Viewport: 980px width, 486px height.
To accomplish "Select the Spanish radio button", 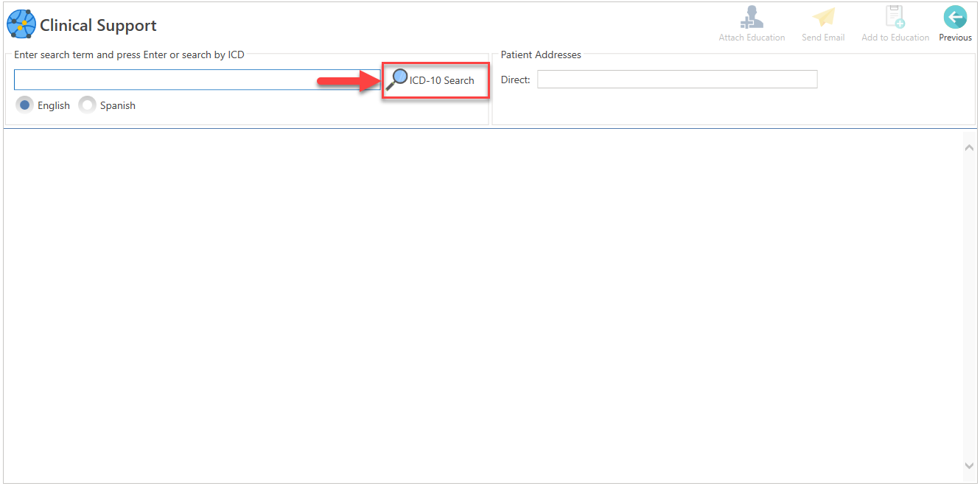I will coord(88,105).
